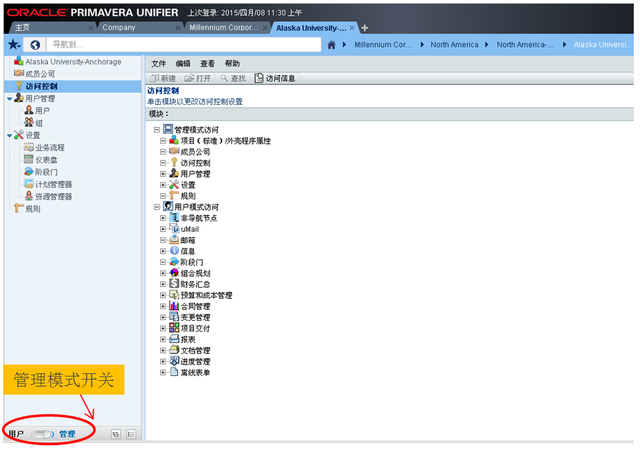
Task: Expand 项目（标准）/外壳程序属性 node
Action: pyautogui.click(x=163, y=141)
